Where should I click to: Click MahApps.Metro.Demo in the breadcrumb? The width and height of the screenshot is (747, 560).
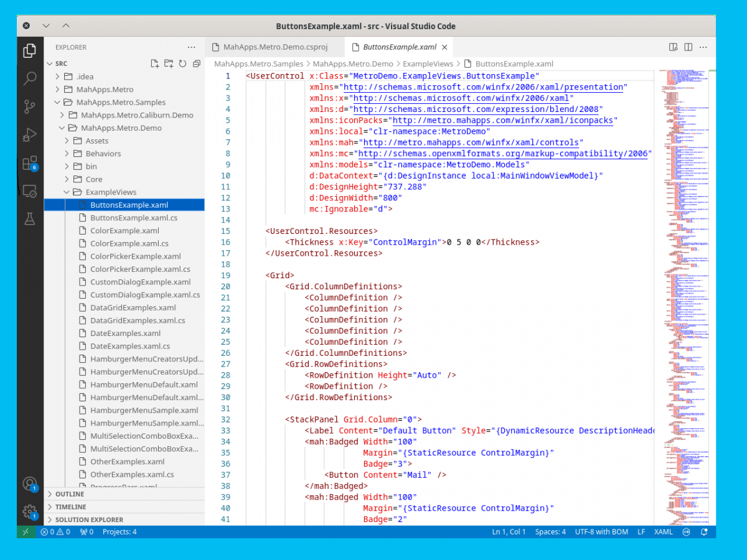(x=353, y=63)
